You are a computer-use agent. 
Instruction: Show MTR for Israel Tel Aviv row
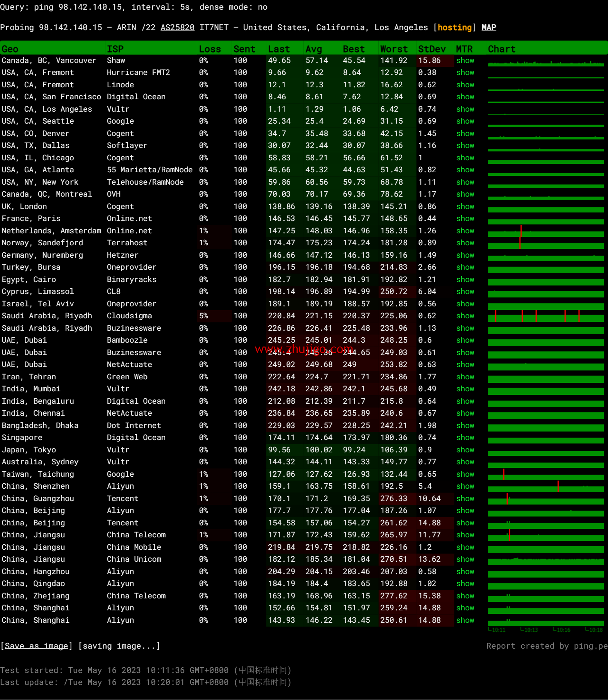click(x=465, y=304)
